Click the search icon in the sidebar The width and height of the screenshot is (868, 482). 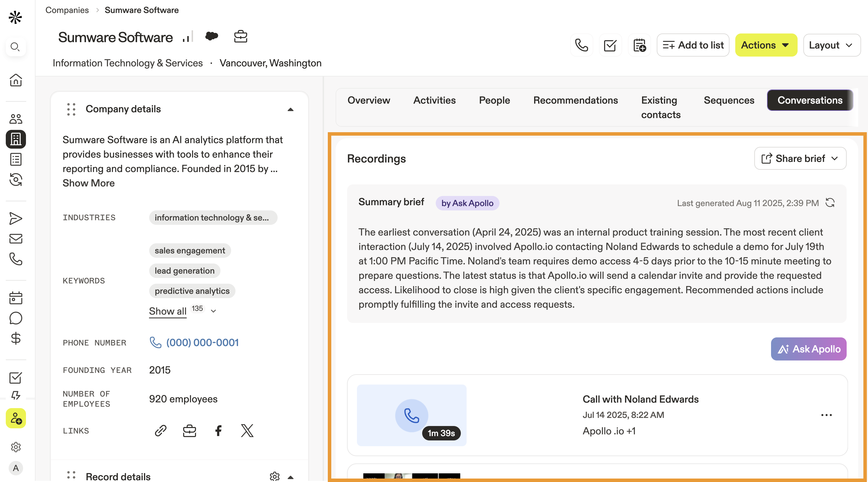point(15,46)
